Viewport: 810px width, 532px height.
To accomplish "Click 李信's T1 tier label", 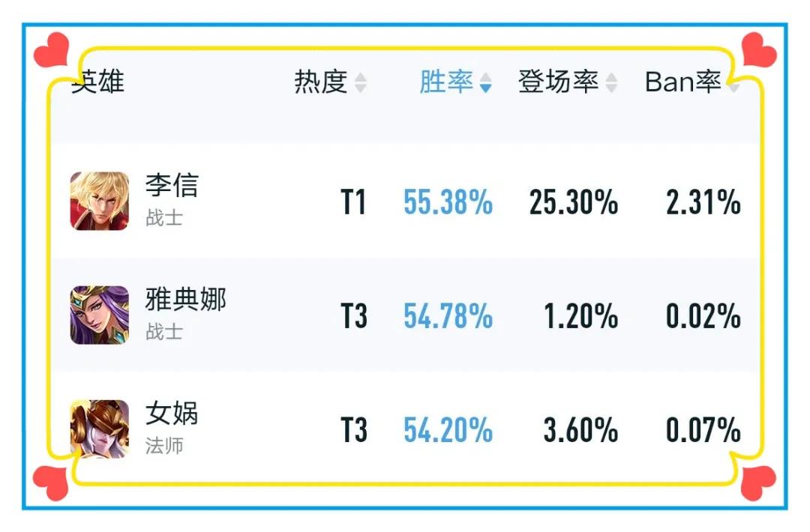I will [354, 202].
